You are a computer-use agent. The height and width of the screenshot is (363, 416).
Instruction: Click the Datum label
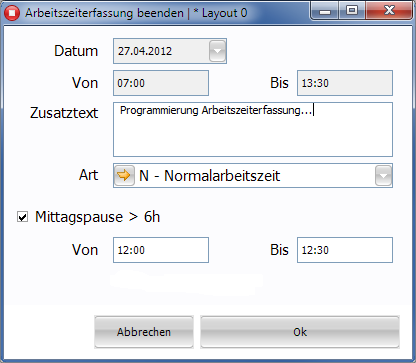click(76, 51)
